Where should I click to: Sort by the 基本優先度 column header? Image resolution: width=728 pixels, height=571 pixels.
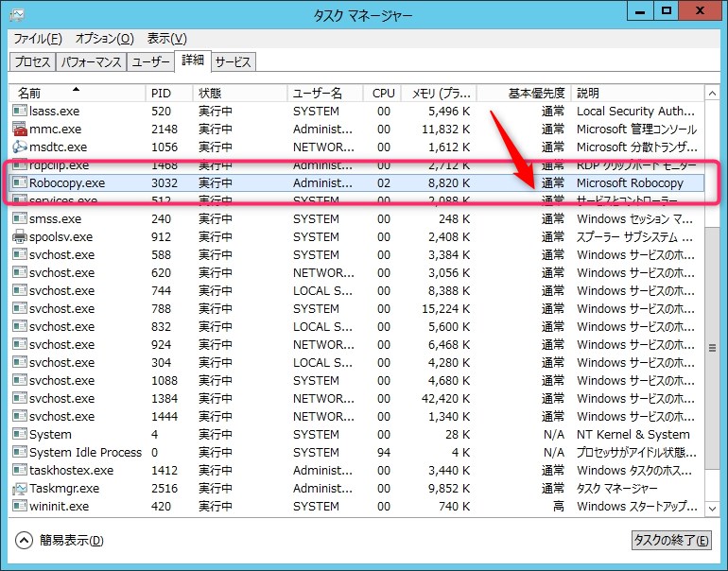[524, 94]
